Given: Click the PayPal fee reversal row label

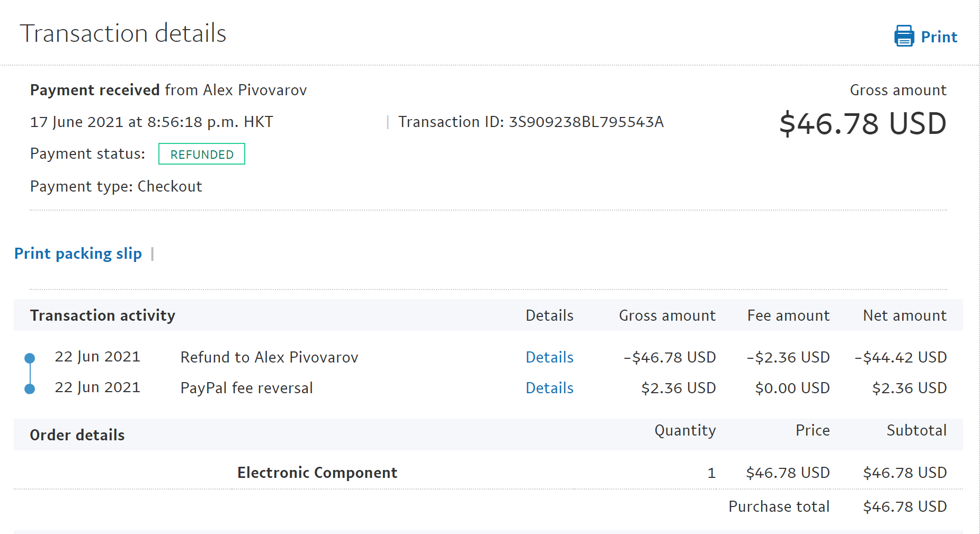Looking at the screenshot, I should 246,388.
